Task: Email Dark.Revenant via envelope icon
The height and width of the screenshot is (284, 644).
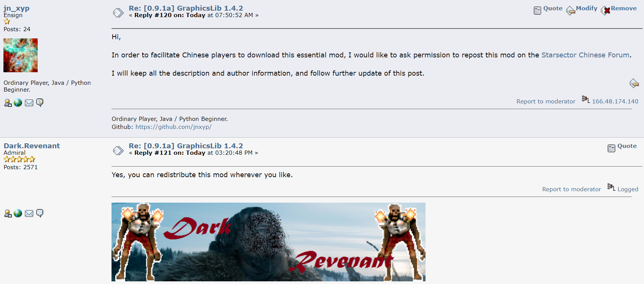Action: [x=29, y=213]
